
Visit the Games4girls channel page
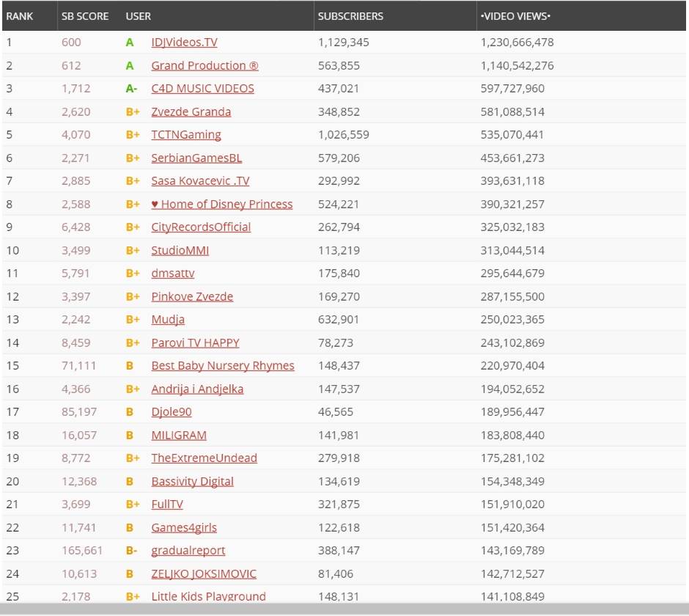[x=183, y=527]
